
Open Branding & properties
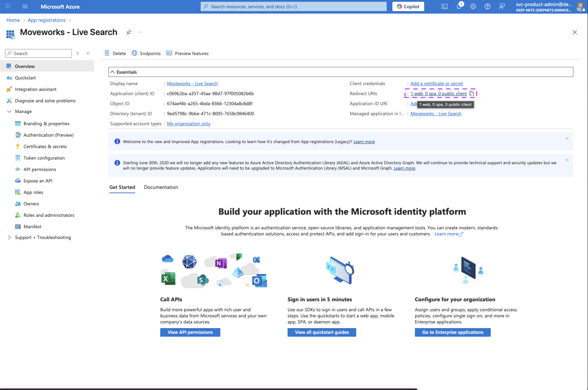(x=47, y=123)
